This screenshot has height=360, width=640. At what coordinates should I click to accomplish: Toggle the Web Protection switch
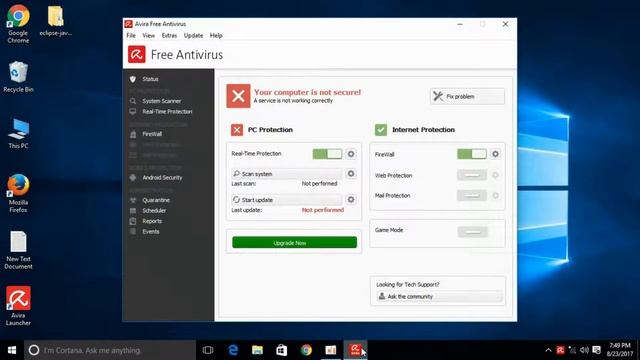(472, 175)
